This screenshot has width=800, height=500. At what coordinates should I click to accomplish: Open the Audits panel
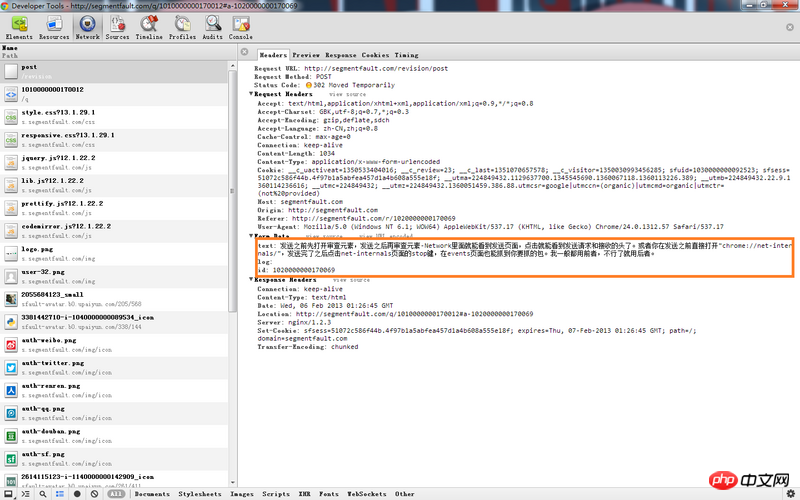tap(212, 28)
